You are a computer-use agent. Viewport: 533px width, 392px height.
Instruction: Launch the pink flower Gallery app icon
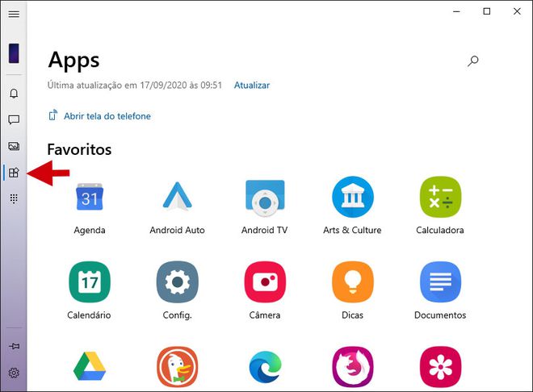[441, 366]
